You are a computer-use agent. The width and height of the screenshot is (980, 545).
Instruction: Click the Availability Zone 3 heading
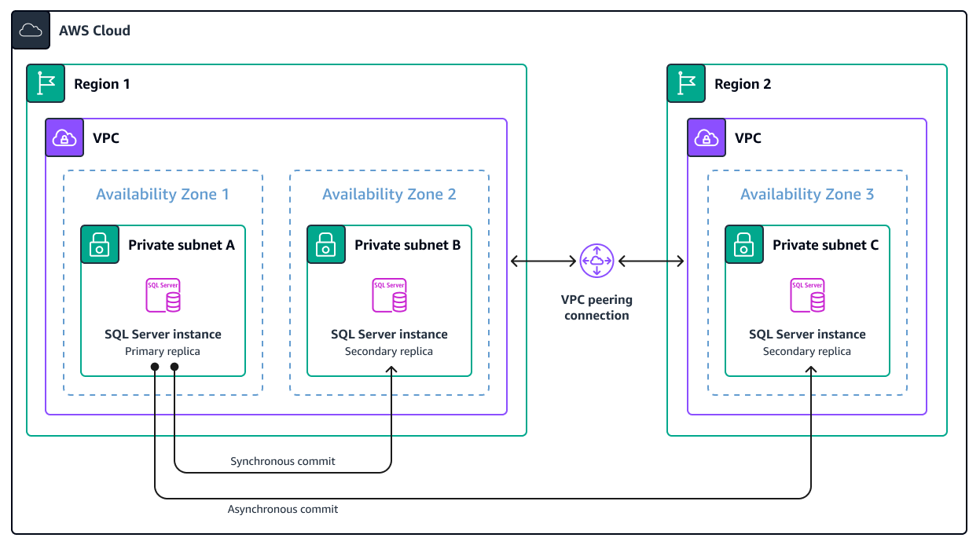(x=807, y=194)
